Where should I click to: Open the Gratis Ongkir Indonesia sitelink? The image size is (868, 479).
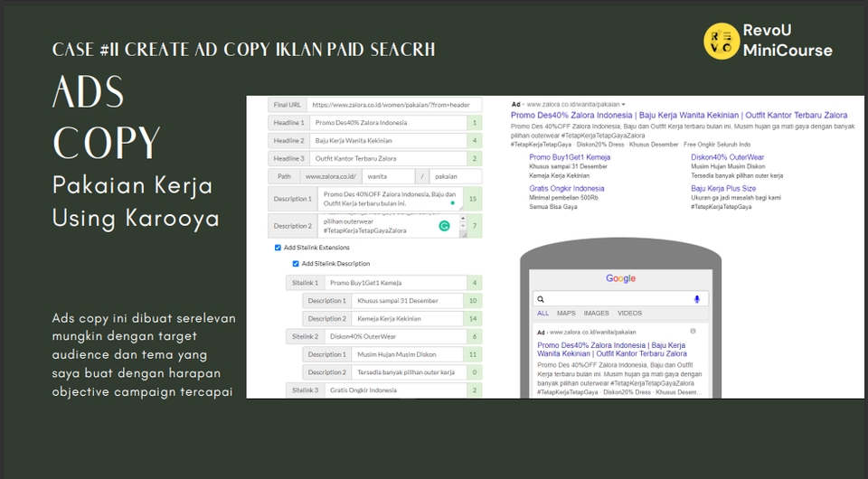coord(566,189)
